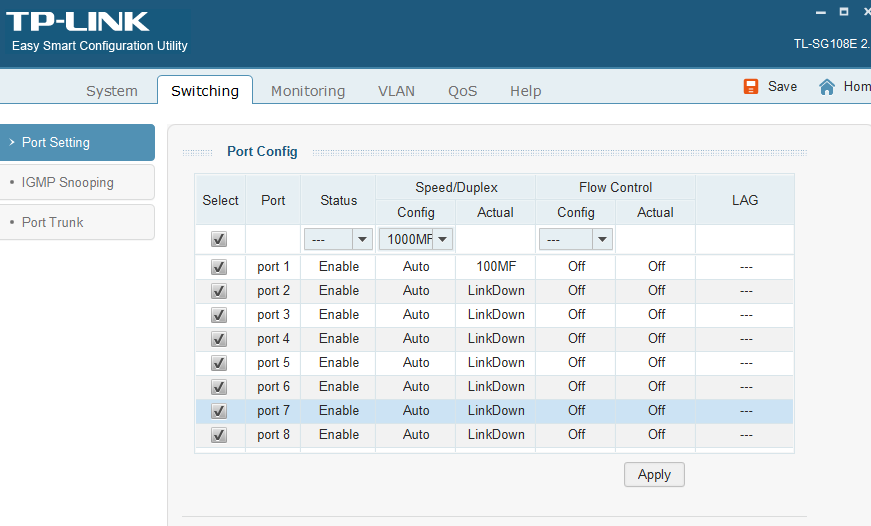Open the Status dropdown
871x526 pixels.
pos(338,240)
